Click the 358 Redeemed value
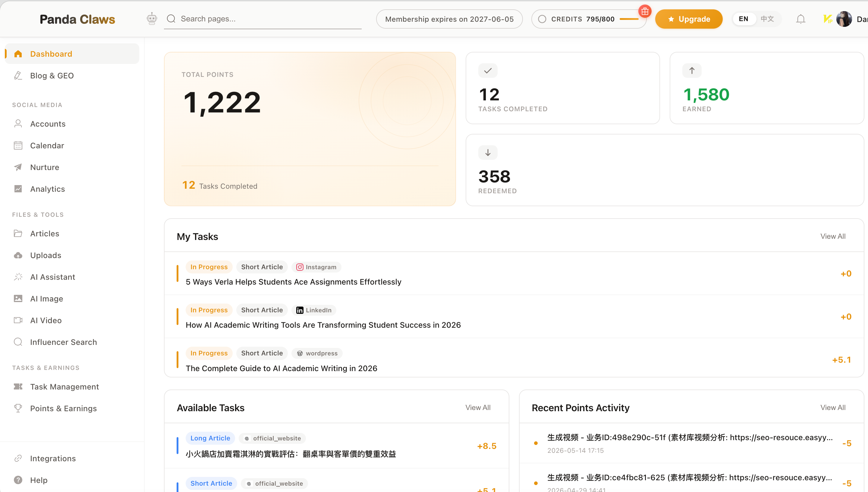Screen dimensions: 868x492 point(495,176)
